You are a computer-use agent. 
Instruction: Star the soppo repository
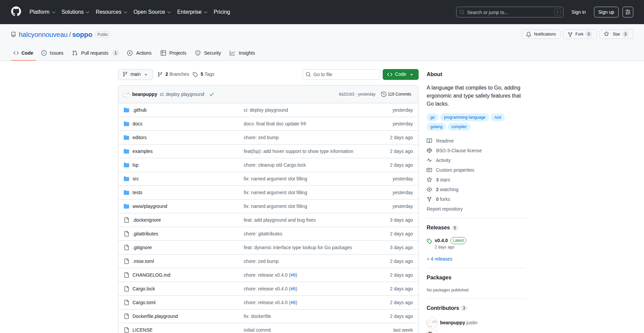tap(616, 34)
